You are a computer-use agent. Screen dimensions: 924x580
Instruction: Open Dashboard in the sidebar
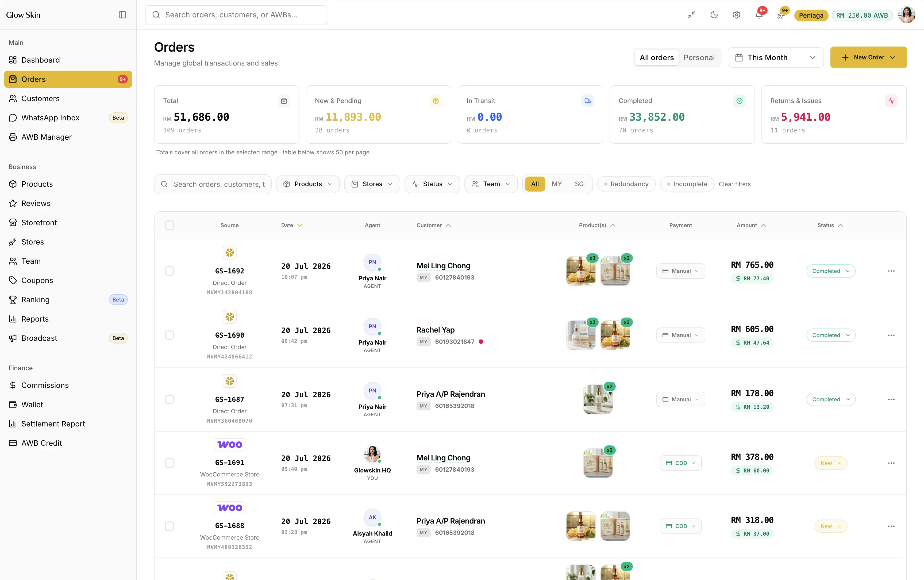coord(68,60)
